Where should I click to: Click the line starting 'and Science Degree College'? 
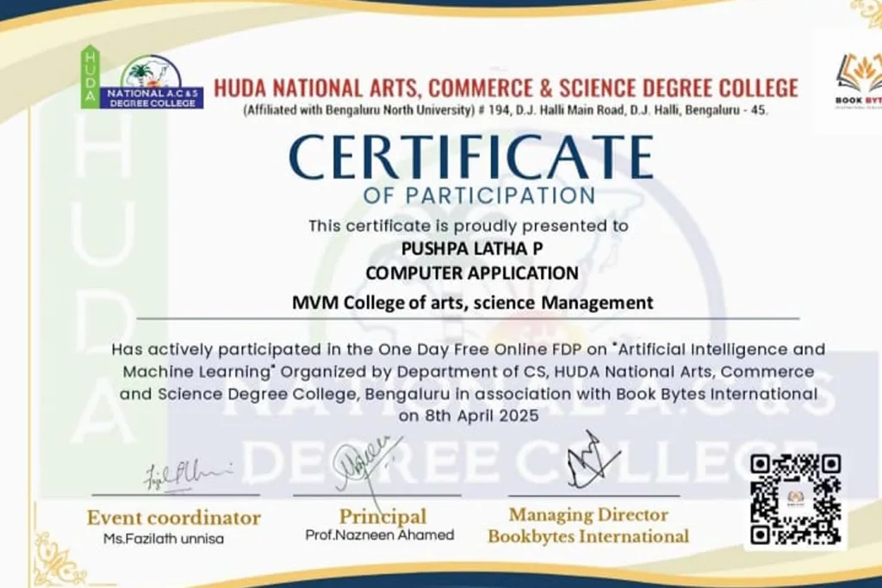[468, 394]
